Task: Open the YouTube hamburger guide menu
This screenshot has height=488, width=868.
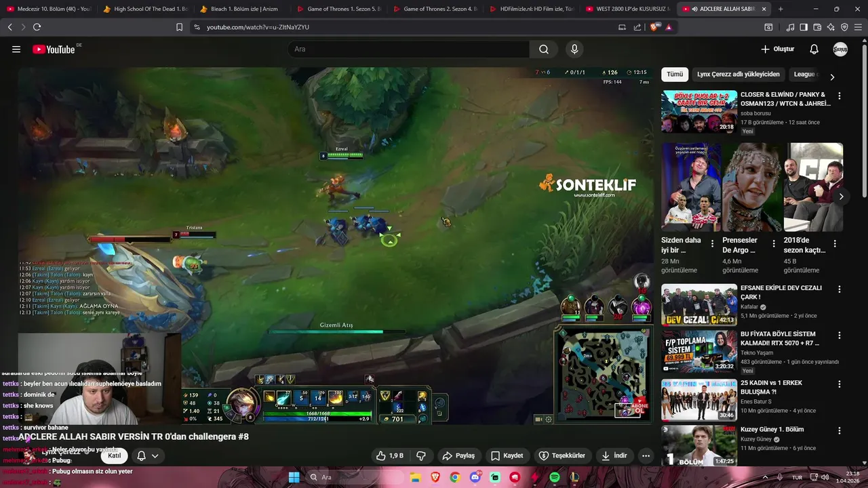Action: pyautogui.click(x=16, y=49)
